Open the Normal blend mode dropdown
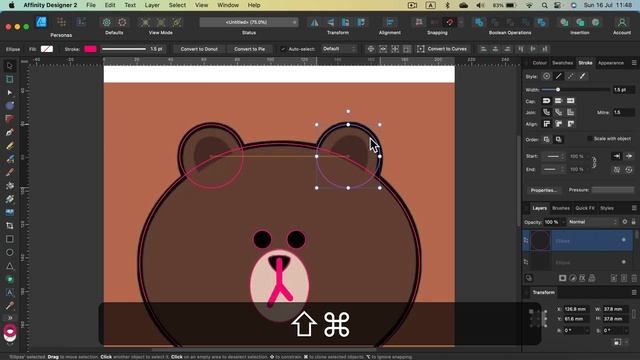The image size is (640, 360). 593,222
